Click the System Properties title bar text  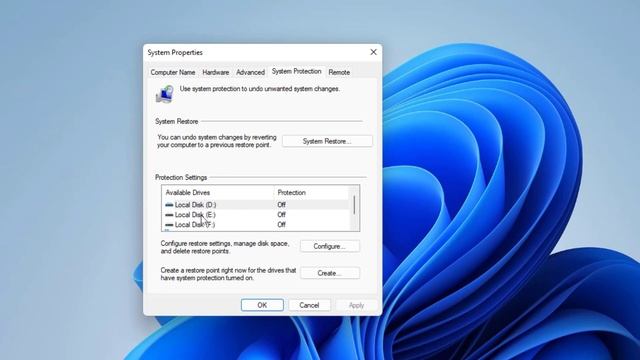(x=175, y=52)
